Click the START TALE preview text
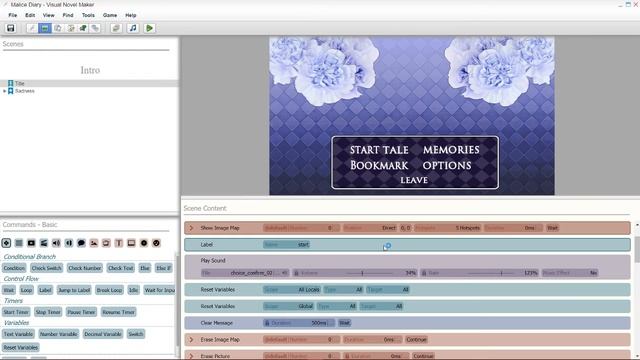Viewport: 640px width, 360px height. 379,150
